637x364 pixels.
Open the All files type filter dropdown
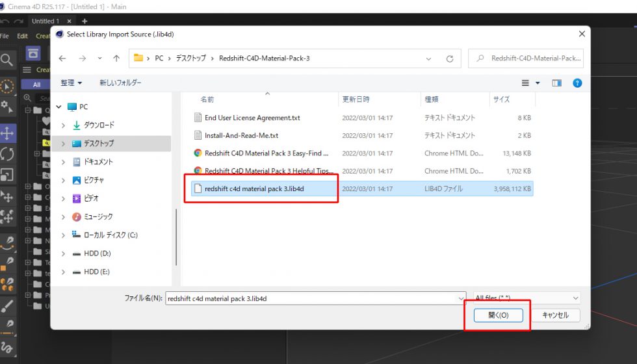tap(527, 298)
